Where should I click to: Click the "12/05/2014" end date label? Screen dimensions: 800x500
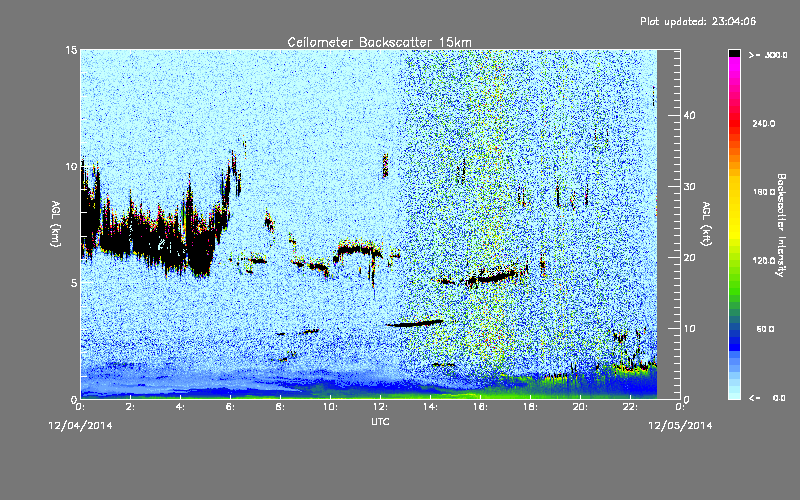point(680,426)
